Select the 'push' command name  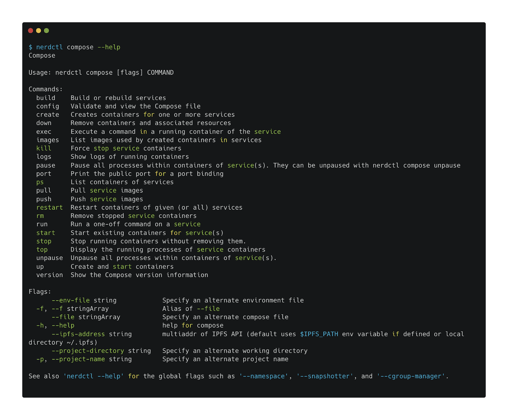(x=44, y=199)
